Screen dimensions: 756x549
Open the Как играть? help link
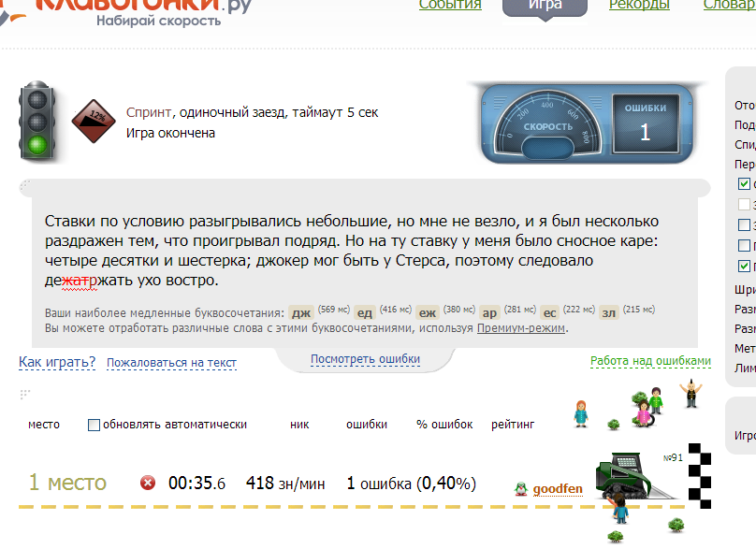tap(57, 362)
